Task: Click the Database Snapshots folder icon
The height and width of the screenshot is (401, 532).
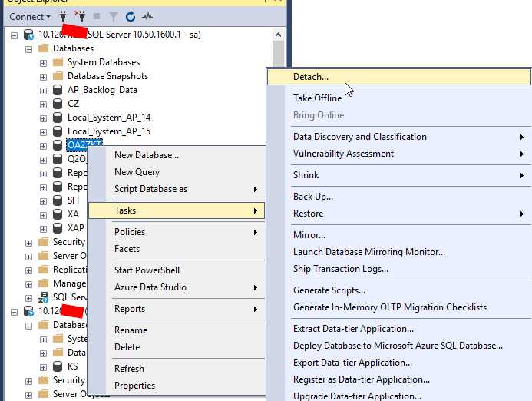Action: point(58,76)
